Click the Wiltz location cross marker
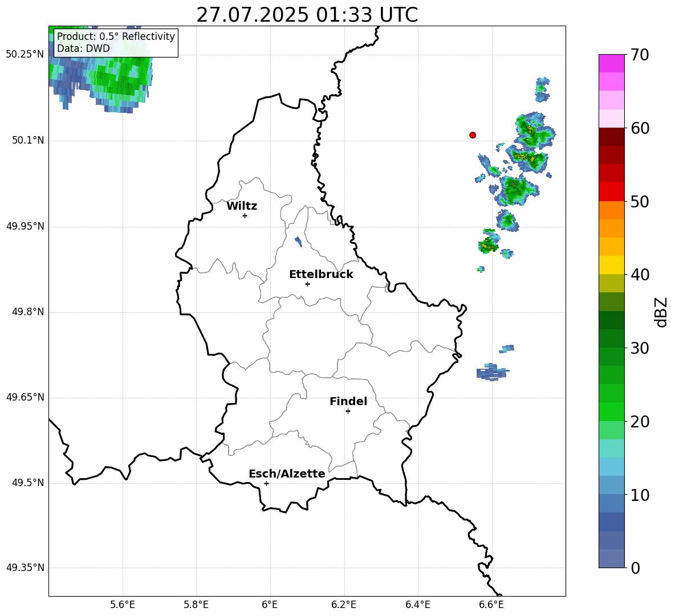Viewport: 675px width, 616px height. (x=245, y=215)
